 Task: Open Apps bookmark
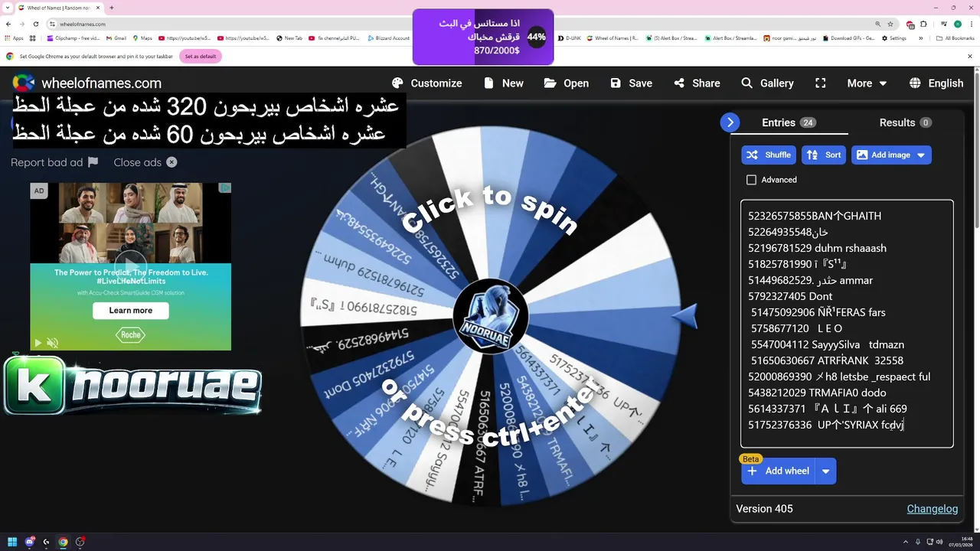(14, 38)
